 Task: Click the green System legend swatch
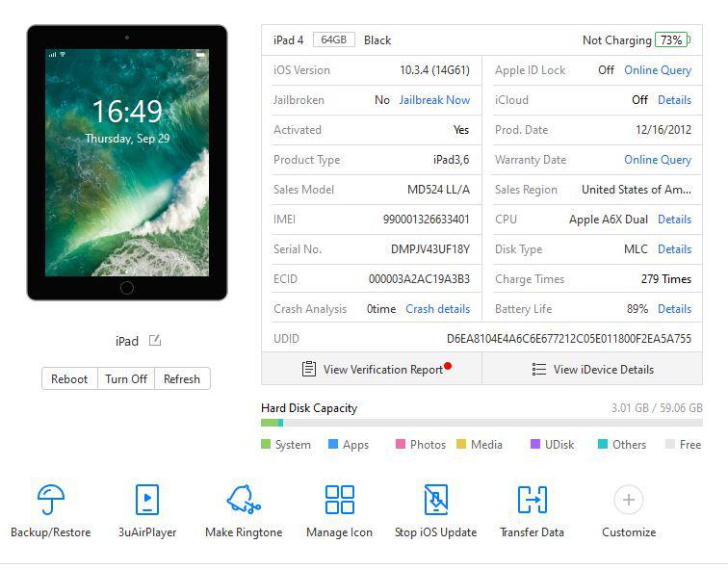tap(266, 444)
